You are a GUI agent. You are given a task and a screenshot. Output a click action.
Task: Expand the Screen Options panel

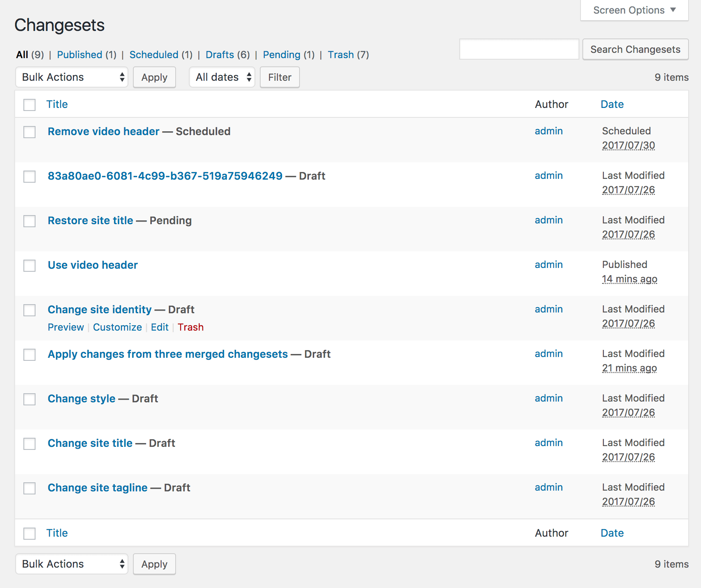click(x=634, y=10)
